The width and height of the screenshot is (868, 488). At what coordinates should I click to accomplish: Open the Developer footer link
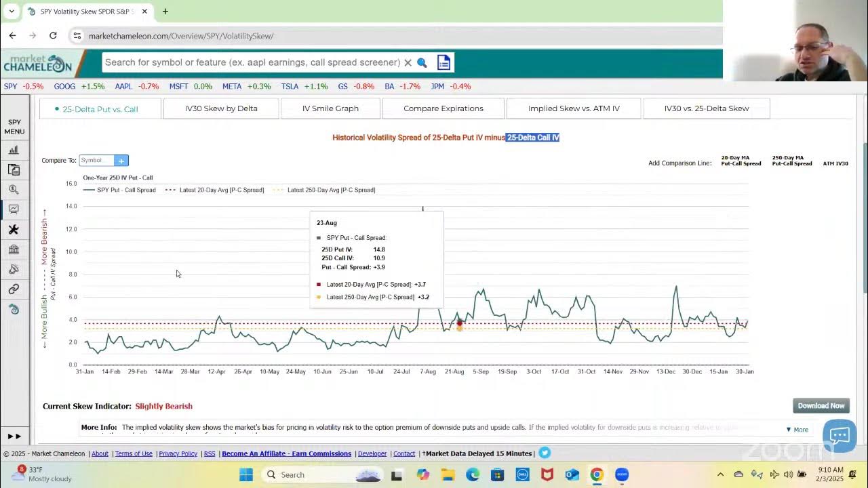372,453
